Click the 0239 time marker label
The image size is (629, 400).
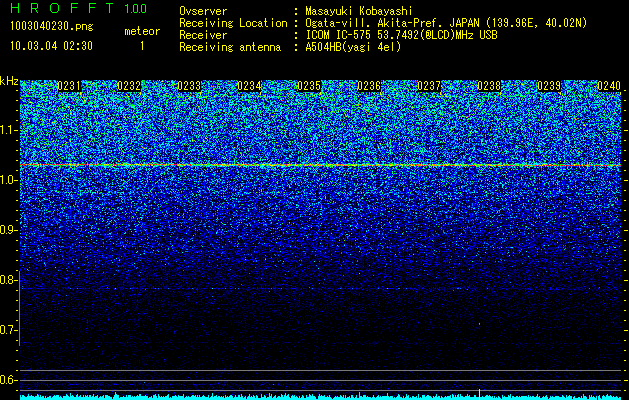pyautogui.click(x=549, y=86)
